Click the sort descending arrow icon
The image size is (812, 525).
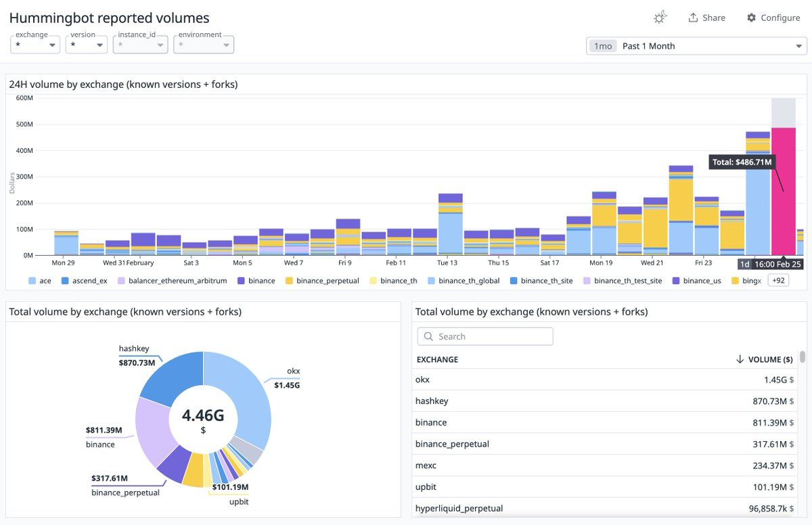click(x=740, y=359)
